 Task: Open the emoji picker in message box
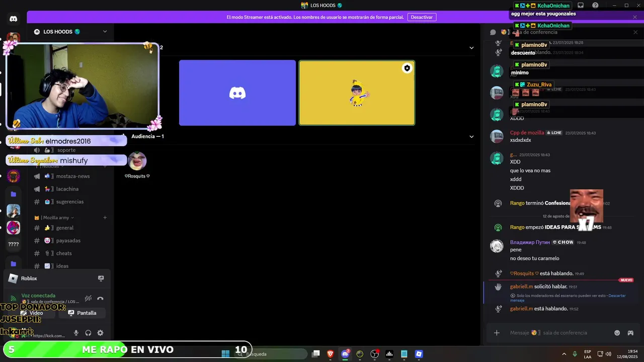coord(617,333)
